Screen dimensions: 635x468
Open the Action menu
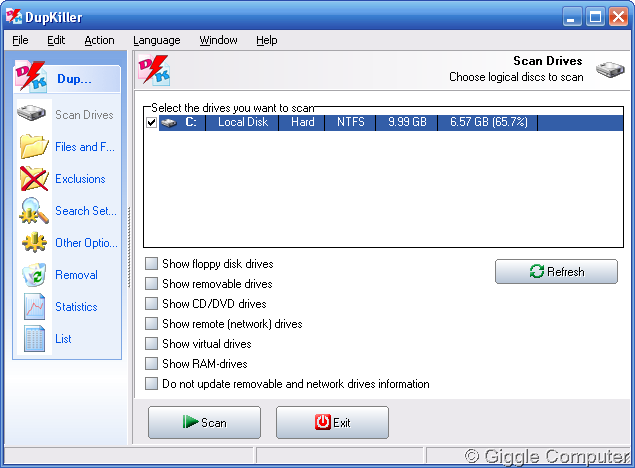99,40
